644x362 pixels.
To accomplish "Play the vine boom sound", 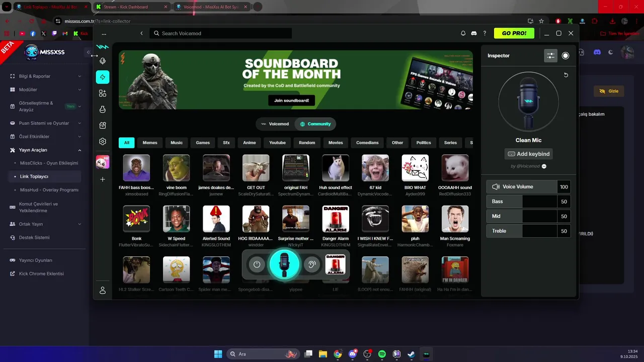I will [x=176, y=168].
